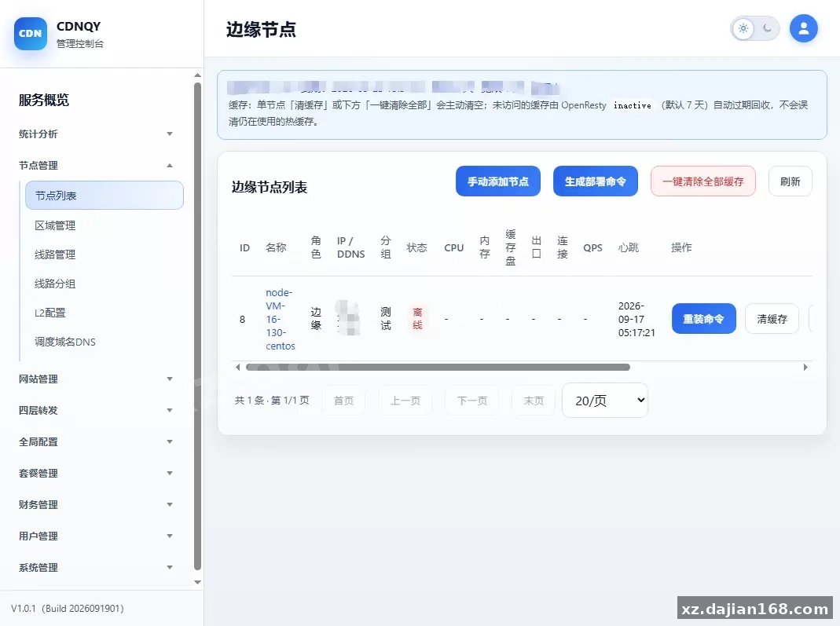This screenshot has height=626, width=840.
Task: Click the 一键清除全部缓存 button
Action: (x=702, y=181)
